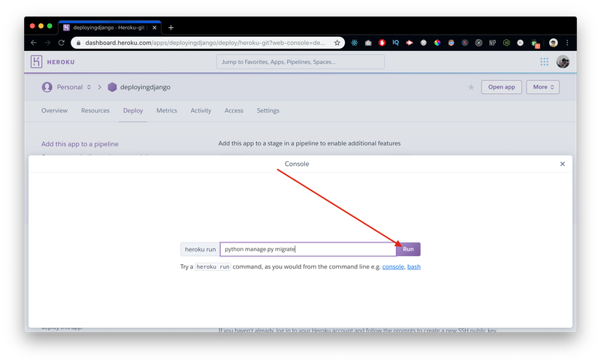The image size is (601, 364).
Task: Favorite the app with the star icon
Action: click(471, 87)
